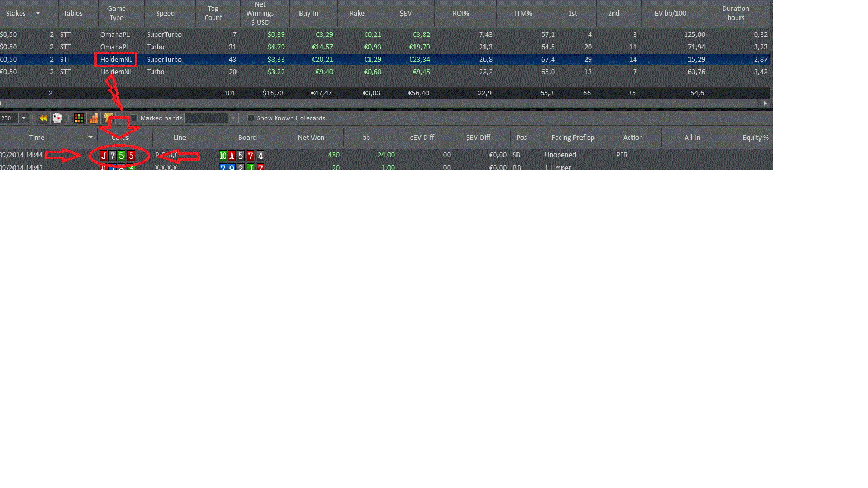Click the Unopened facing preflop cell
The image size is (868, 488).
tap(560, 155)
